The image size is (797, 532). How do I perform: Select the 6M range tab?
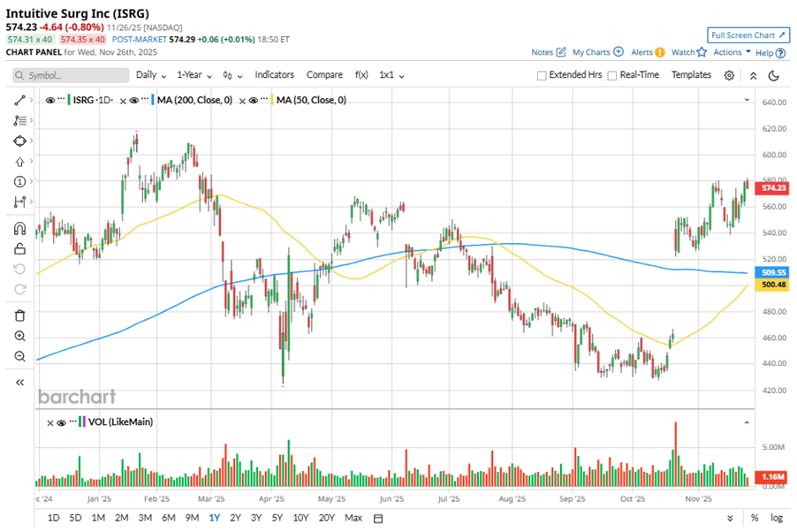pos(168,518)
